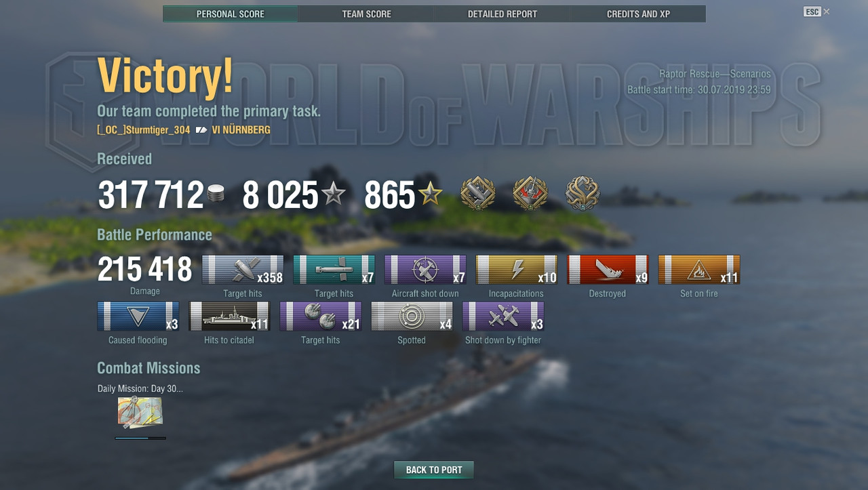Click the torpedo Target hits x7 ribbon

[x=334, y=270]
